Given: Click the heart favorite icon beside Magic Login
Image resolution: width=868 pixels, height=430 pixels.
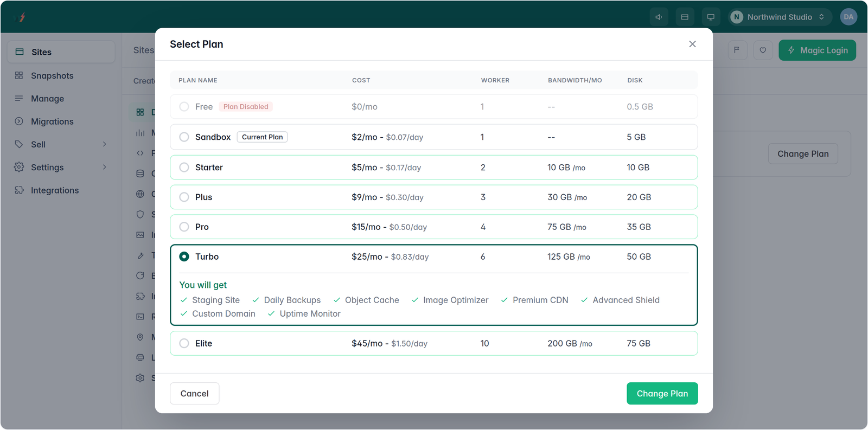Looking at the screenshot, I should tap(763, 50).
